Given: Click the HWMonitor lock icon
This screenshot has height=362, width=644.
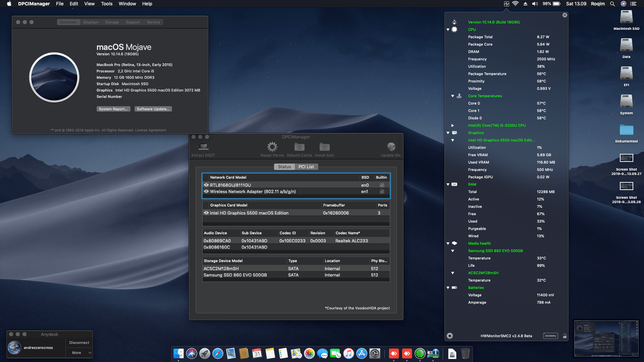Looking at the screenshot, I should [565, 336].
